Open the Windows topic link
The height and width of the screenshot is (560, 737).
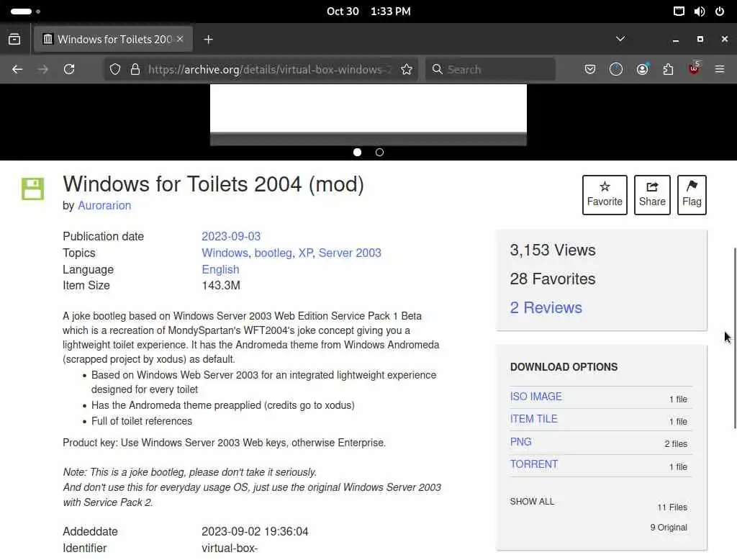[x=225, y=253]
